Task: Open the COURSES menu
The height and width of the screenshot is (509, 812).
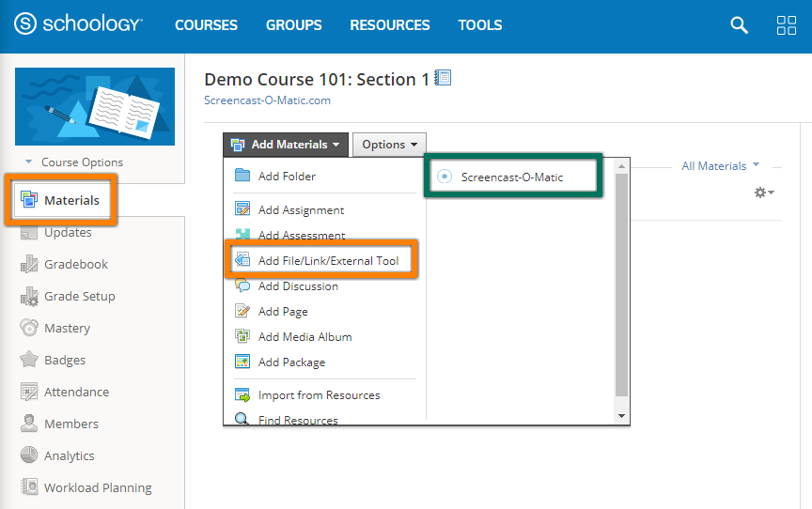Action: [x=206, y=24]
